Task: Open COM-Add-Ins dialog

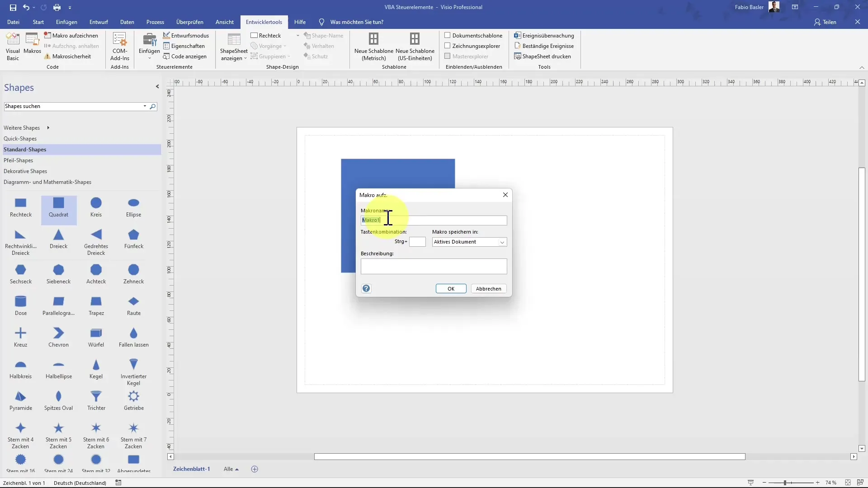Action: pos(120,47)
